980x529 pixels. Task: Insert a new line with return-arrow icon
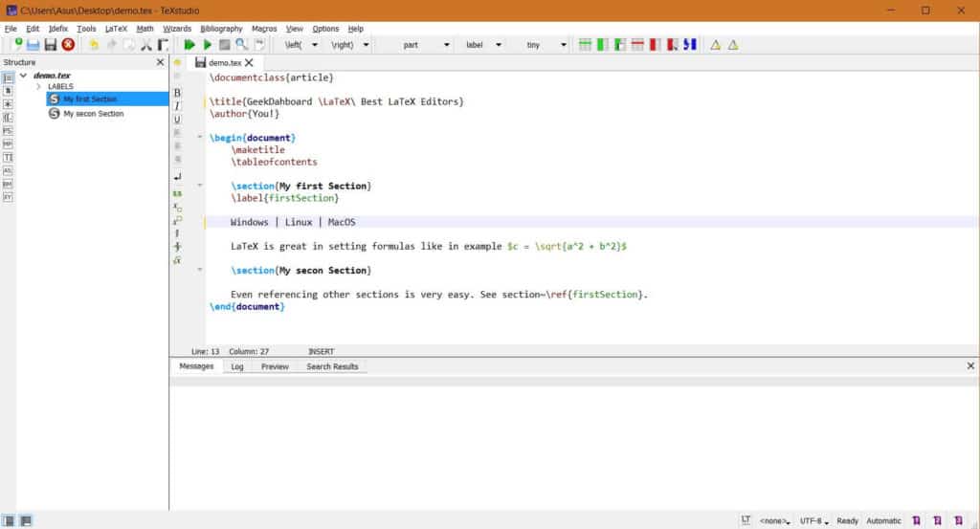click(x=177, y=177)
